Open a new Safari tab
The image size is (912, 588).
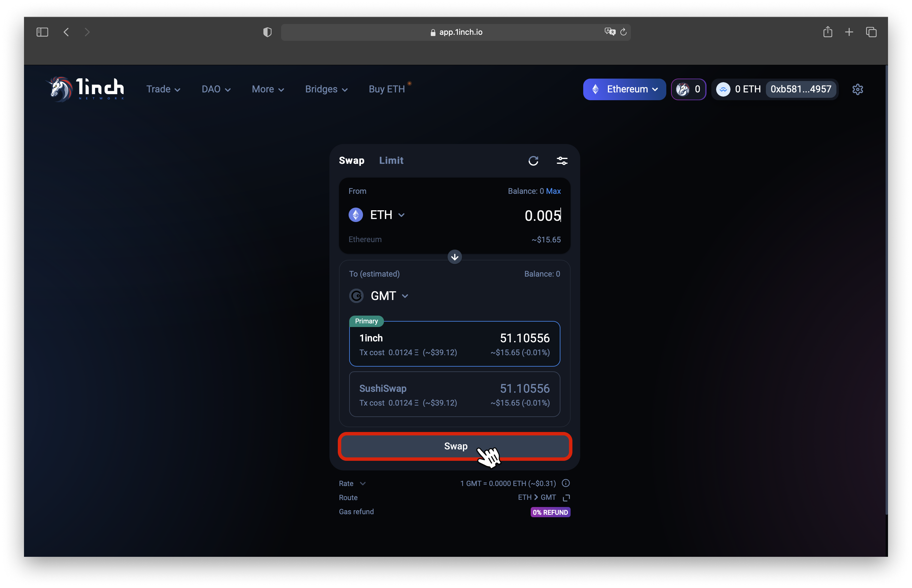coord(849,32)
